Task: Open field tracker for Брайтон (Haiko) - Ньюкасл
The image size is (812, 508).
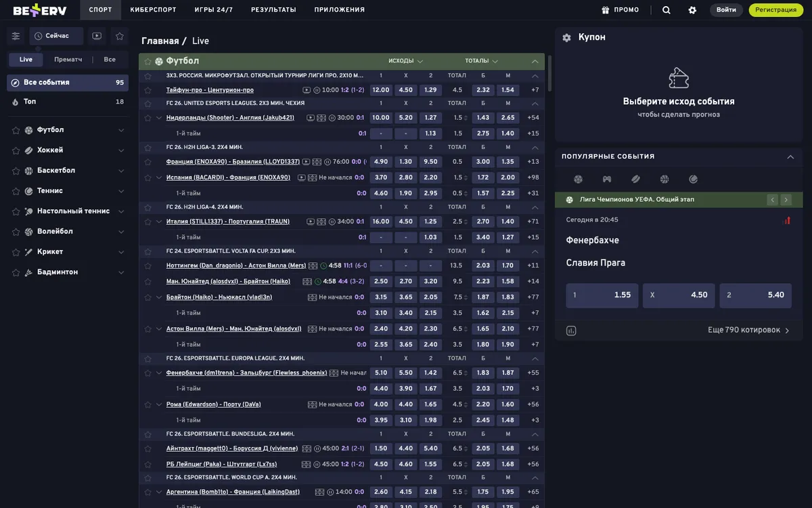Action: point(312,297)
